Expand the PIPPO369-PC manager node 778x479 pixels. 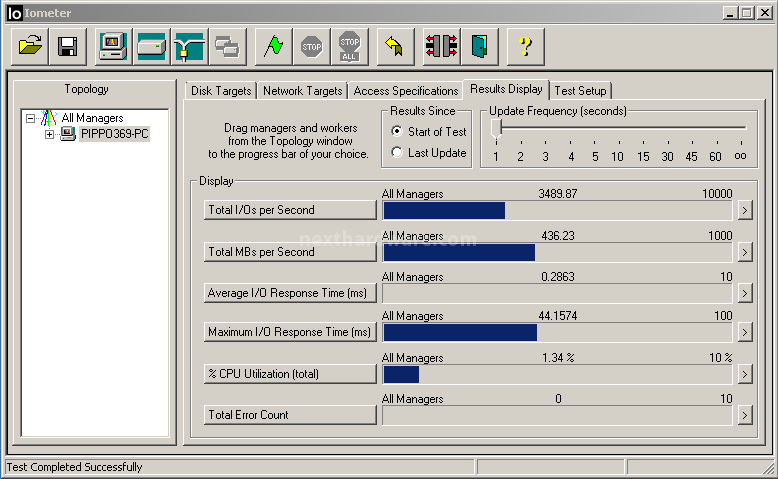[49, 134]
